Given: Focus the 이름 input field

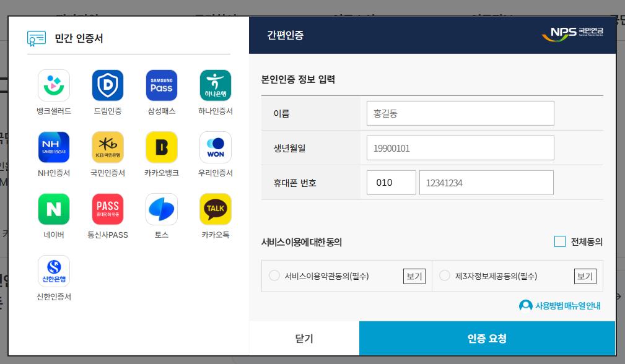Looking at the screenshot, I should point(460,113).
